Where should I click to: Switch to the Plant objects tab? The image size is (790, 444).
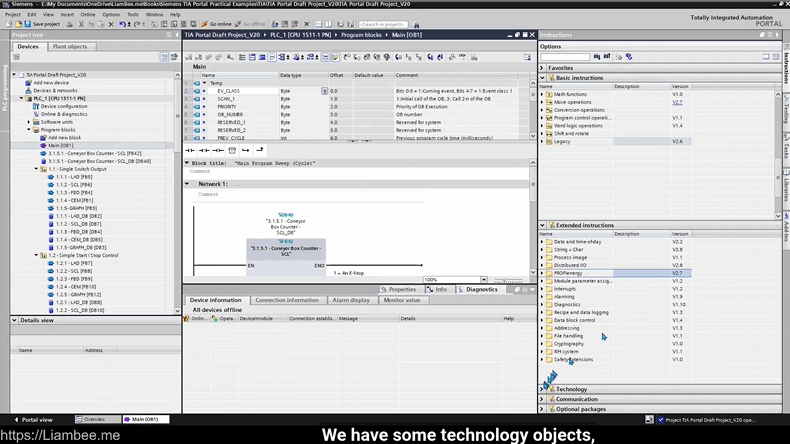70,46
